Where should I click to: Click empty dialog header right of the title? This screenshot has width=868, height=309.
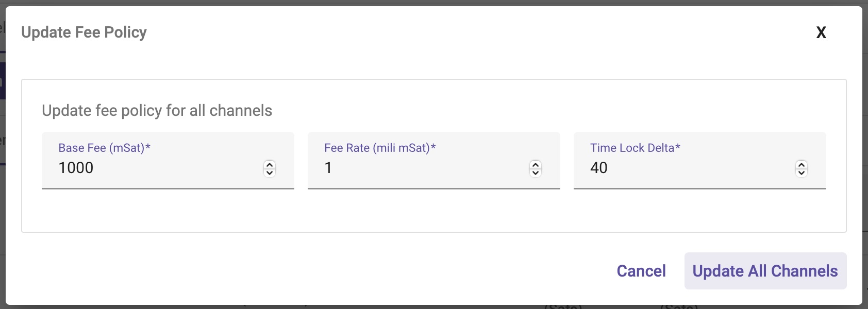(x=464, y=32)
